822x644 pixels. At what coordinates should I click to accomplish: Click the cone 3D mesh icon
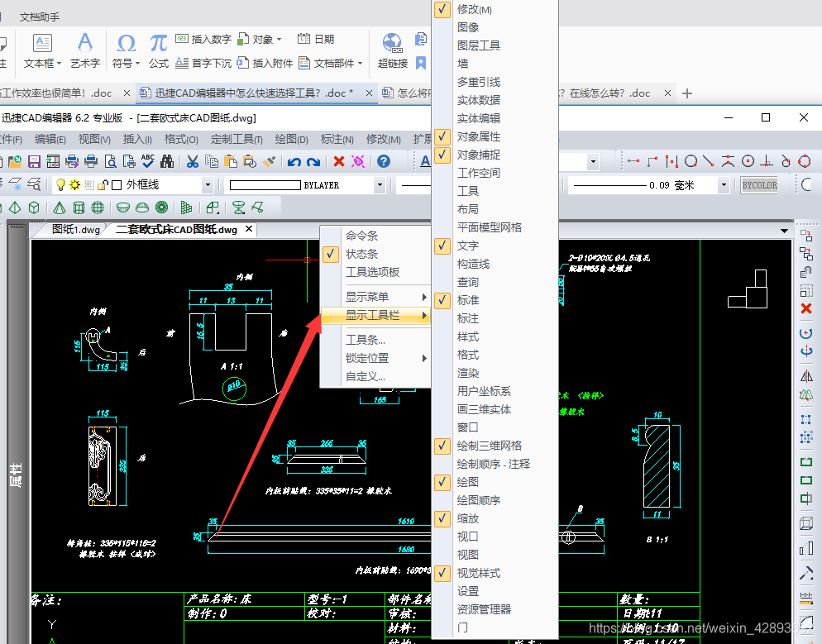point(60,208)
